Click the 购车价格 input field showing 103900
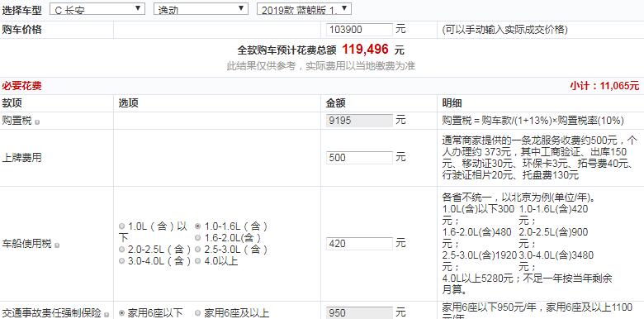The height and width of the screenshot is (319, 644). (359, 30)
